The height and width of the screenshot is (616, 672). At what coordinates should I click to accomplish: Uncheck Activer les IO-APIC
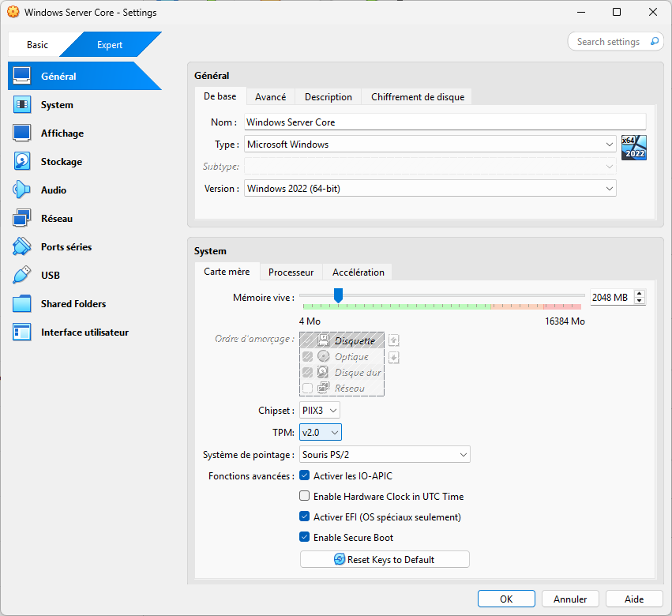304,475
